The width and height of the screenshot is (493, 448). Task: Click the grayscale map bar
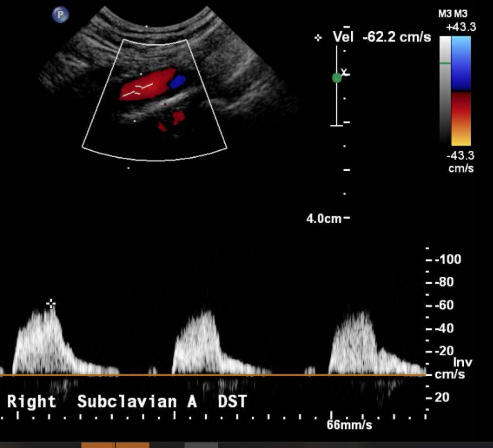pyautogui.click(x=445, y=90)
